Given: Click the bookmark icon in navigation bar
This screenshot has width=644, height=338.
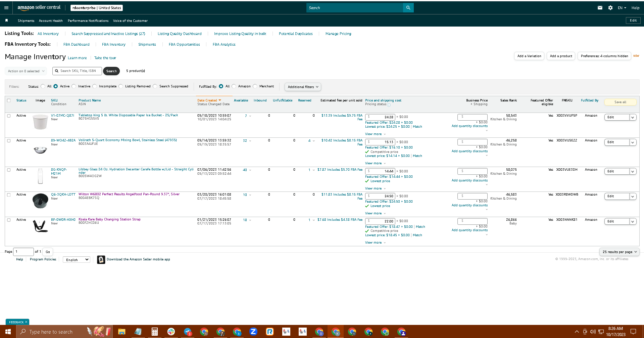Looking at the screenshot, I should click(6, 20).
